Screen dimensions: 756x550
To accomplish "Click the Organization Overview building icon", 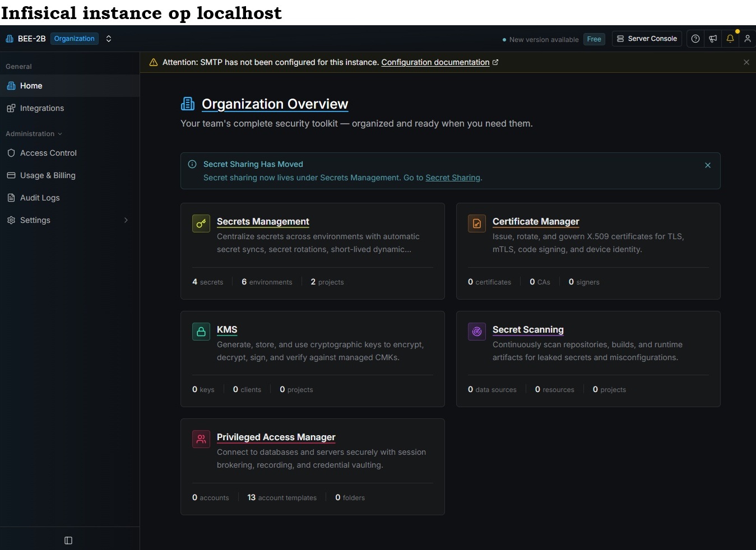I will click(x=188, y=104).
